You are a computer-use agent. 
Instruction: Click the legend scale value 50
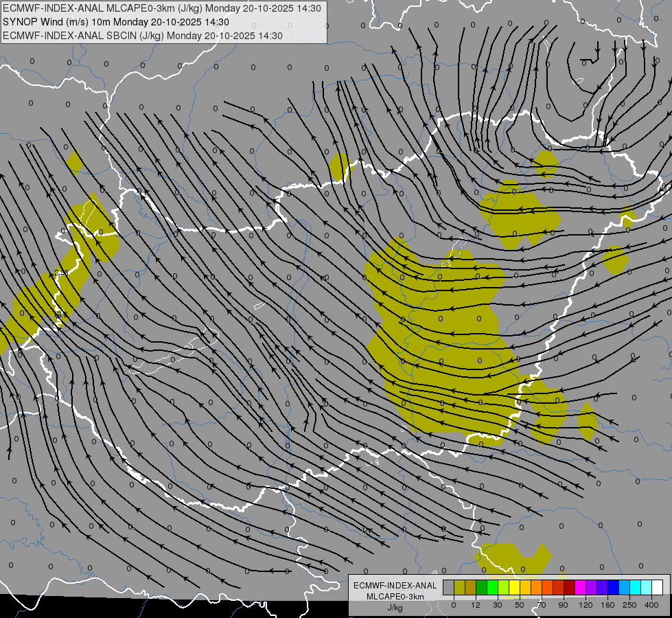[x=520, y=605]
